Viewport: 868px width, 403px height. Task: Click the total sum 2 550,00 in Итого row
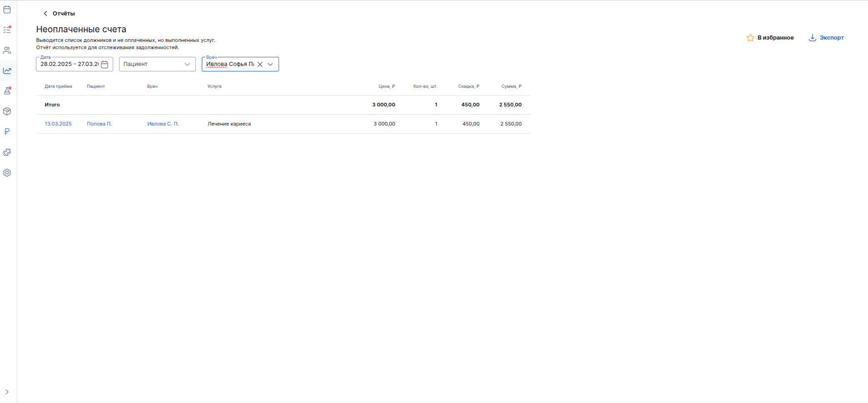(510, 105)
